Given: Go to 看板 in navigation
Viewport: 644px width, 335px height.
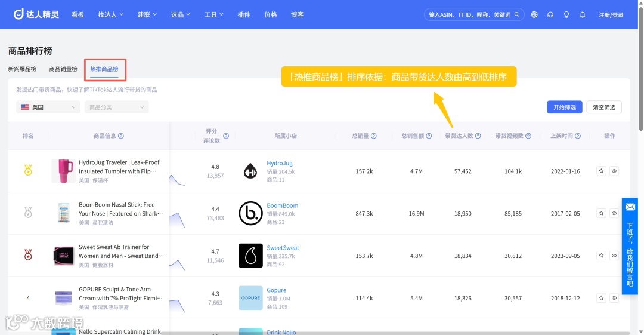Looking at the screenshot, I should pos(78,14).
